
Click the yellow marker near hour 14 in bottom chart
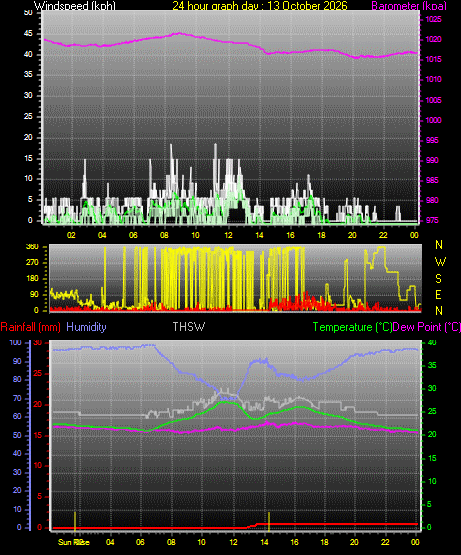(x=269, y=521)
